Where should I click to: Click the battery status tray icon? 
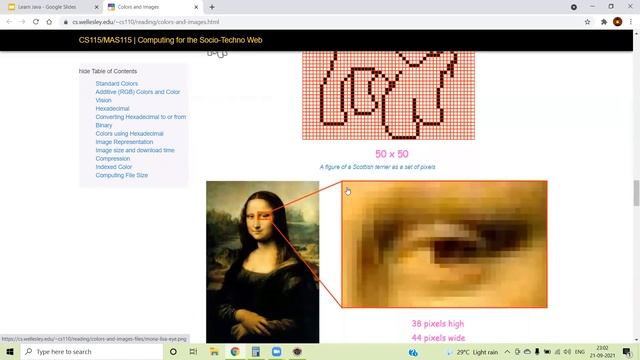(547, 351)
